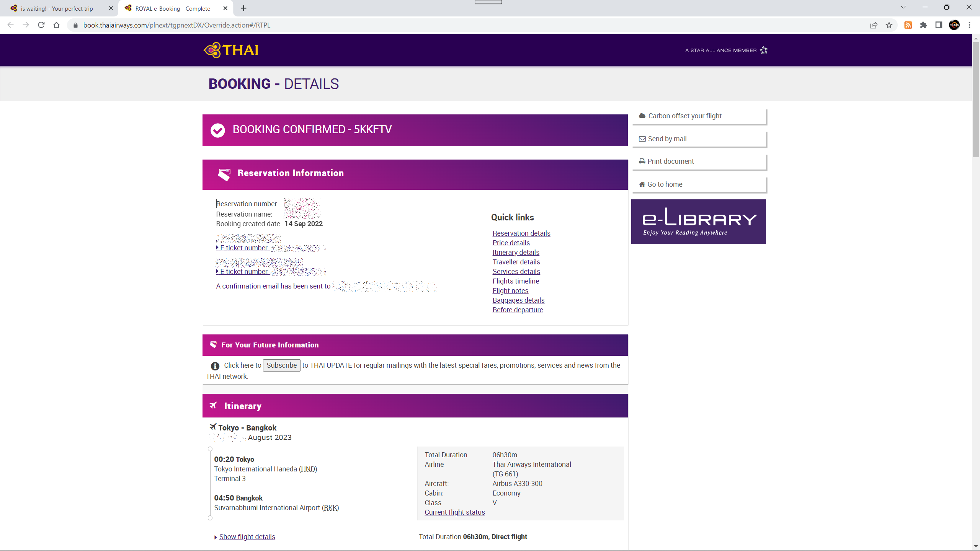
Task: Open the Chrome profile avatar
Action: tap(954, 25)
